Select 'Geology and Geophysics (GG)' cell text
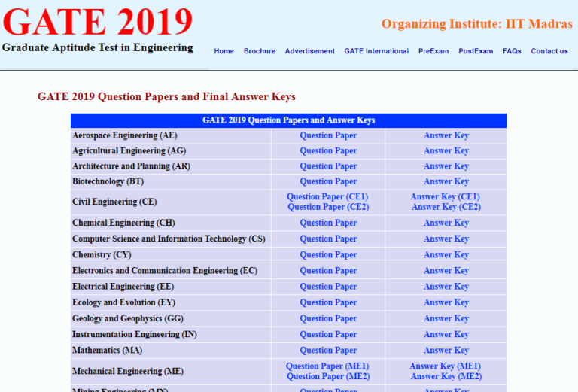The image size is (578, 392). click(128, 318)
